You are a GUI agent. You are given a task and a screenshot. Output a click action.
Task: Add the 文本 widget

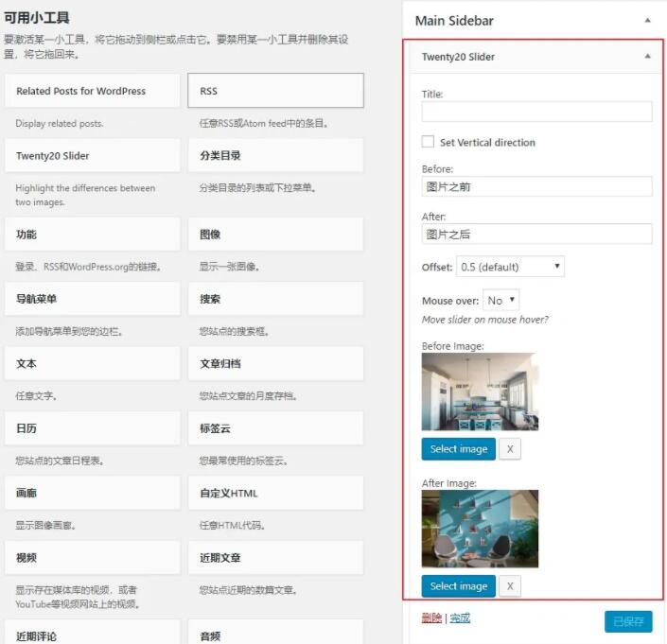click(x=93, y=363)
